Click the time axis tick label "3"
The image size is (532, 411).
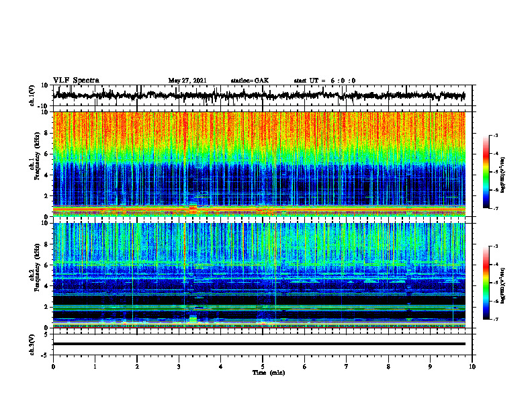[179, 367]
